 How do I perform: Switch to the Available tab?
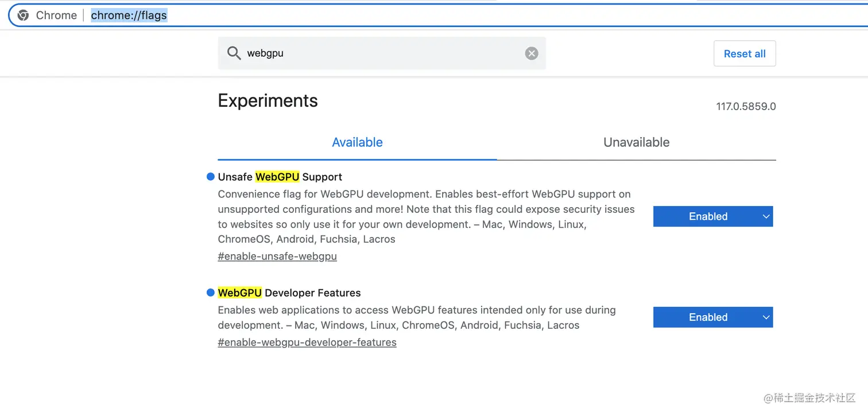tap(357, 142)
